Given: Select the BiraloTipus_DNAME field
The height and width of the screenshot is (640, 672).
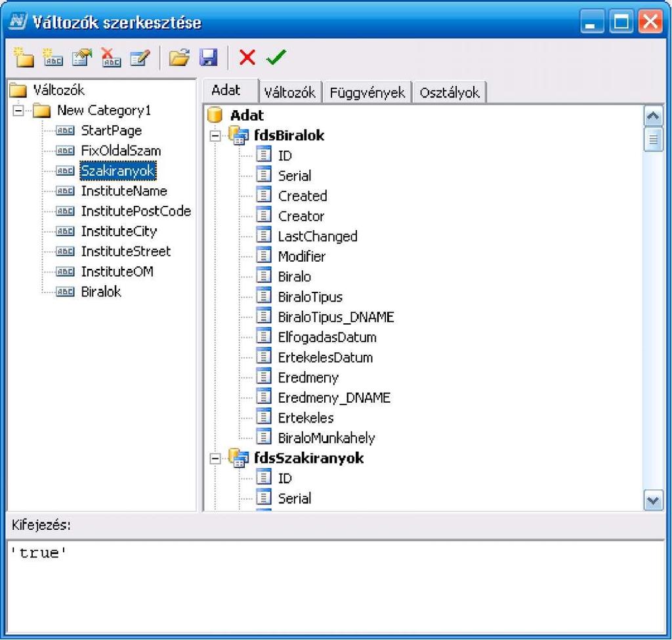Looking at the screenshot, I should (x=336, y=317).
